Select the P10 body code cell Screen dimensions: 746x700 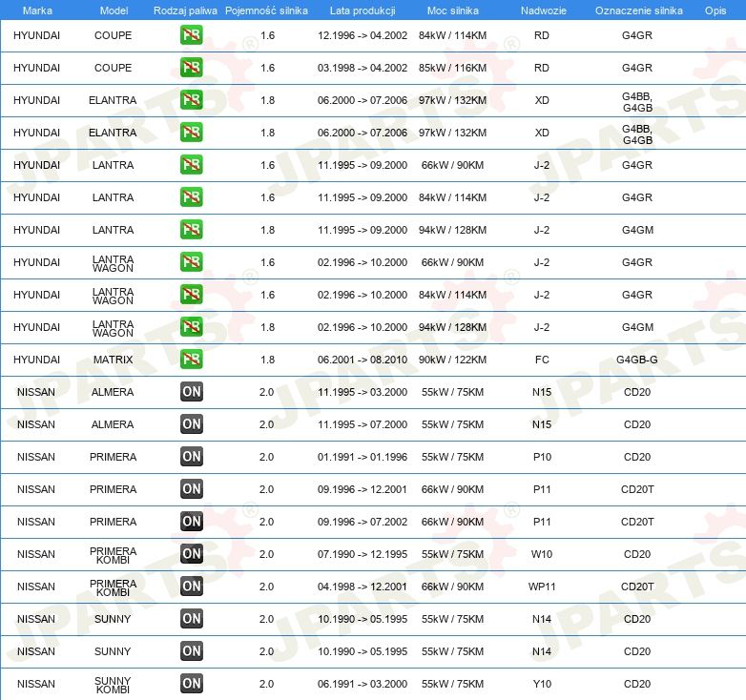click(542, 457)
